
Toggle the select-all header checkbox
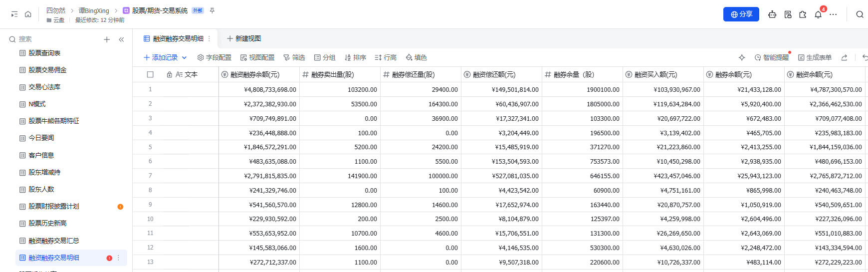point(150,74)
